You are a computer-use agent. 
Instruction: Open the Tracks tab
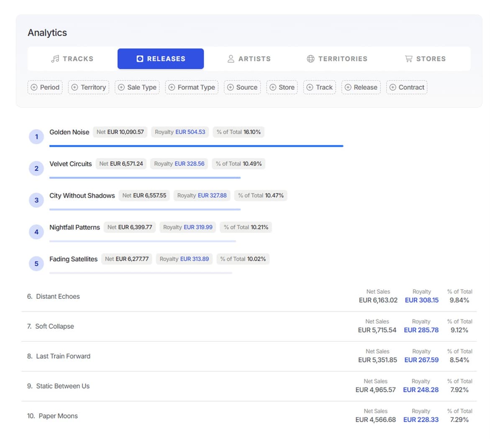click(x=72, y=59)
